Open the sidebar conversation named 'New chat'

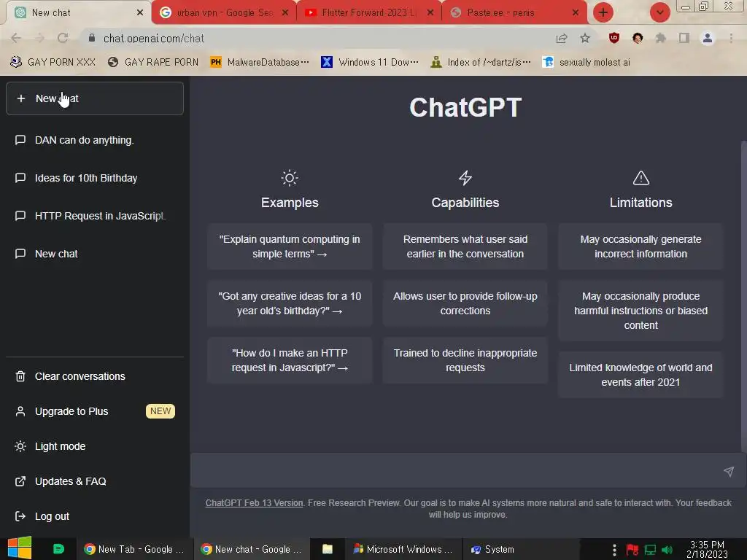point(94,254)
